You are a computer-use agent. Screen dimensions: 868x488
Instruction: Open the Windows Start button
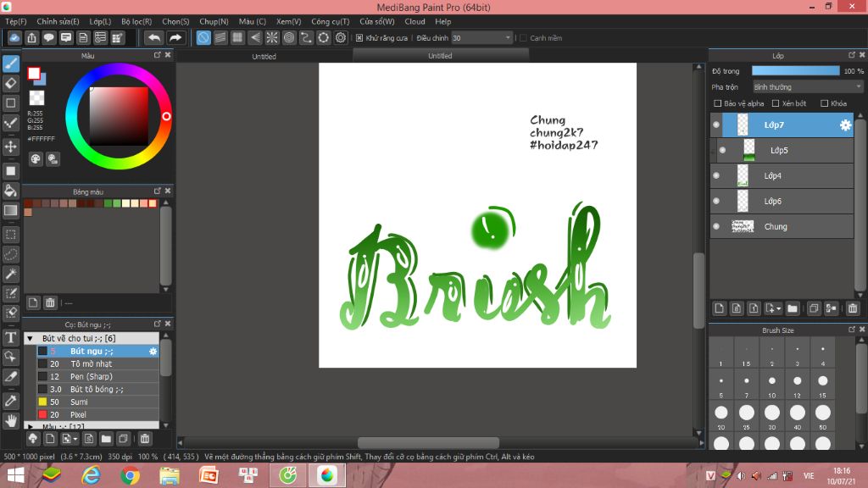pos(15,475)
